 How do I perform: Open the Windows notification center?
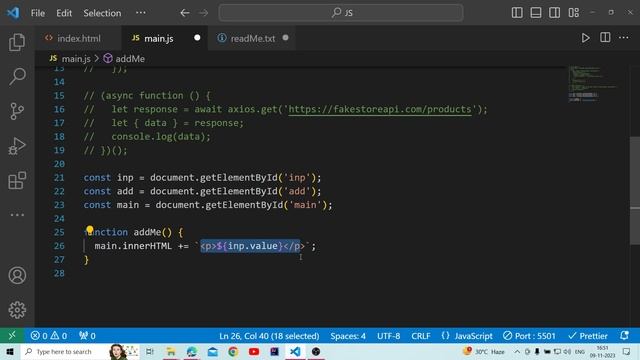pyautogui.click(x=627, y=351)
